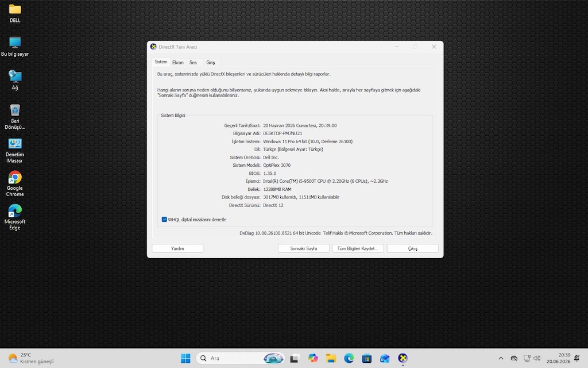Click the DESKTOP-PM7NU21 computer name value
Image resolution: width=588 pixels, height=368 pixels.
tap(283, 133)
